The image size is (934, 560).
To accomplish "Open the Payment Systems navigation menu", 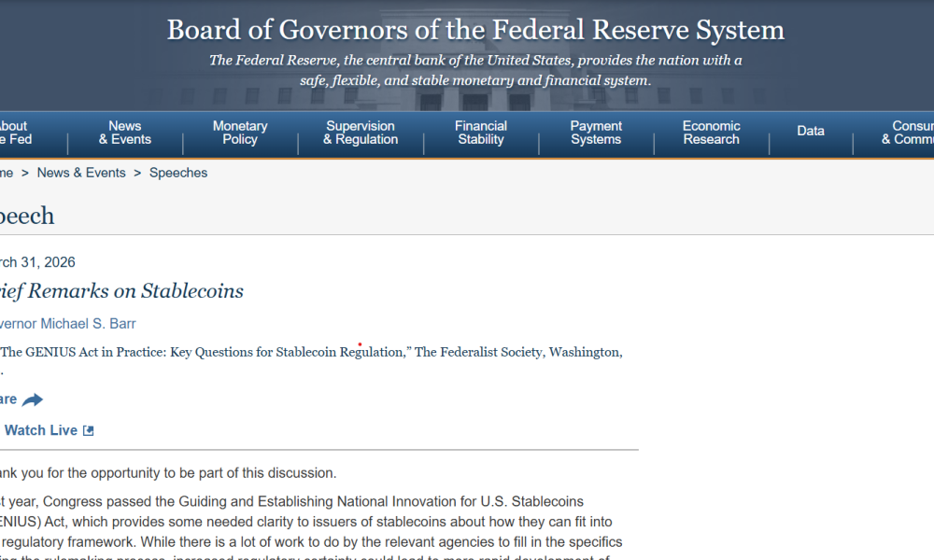I will [x=596, y=132].
